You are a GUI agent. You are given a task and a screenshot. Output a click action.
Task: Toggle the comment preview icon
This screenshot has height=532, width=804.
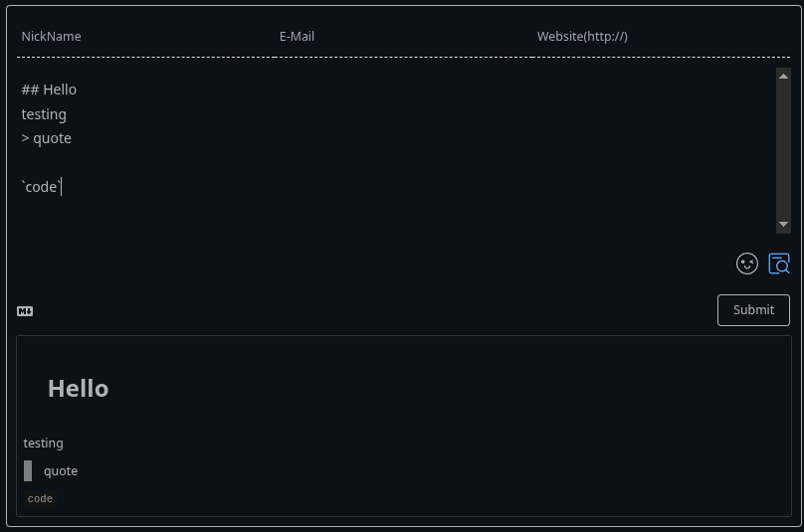tap(779, 264)
